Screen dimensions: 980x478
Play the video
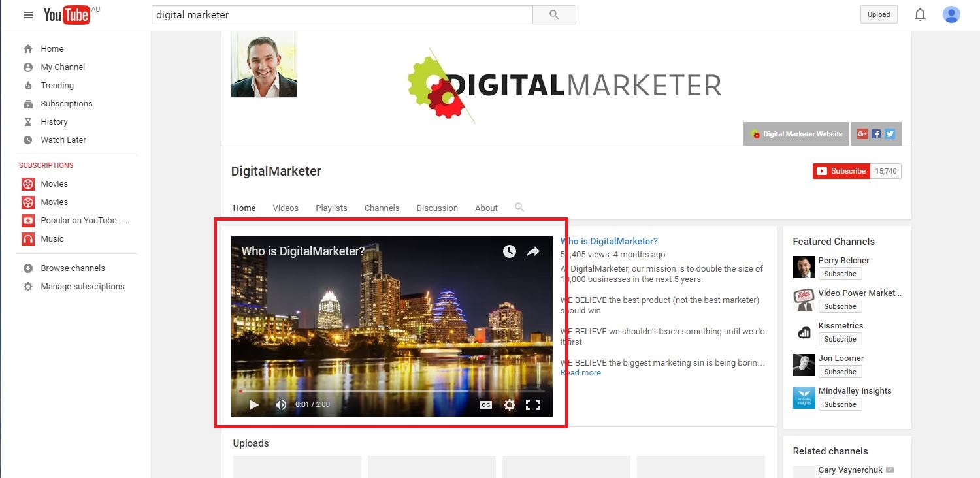coord(254,405)
